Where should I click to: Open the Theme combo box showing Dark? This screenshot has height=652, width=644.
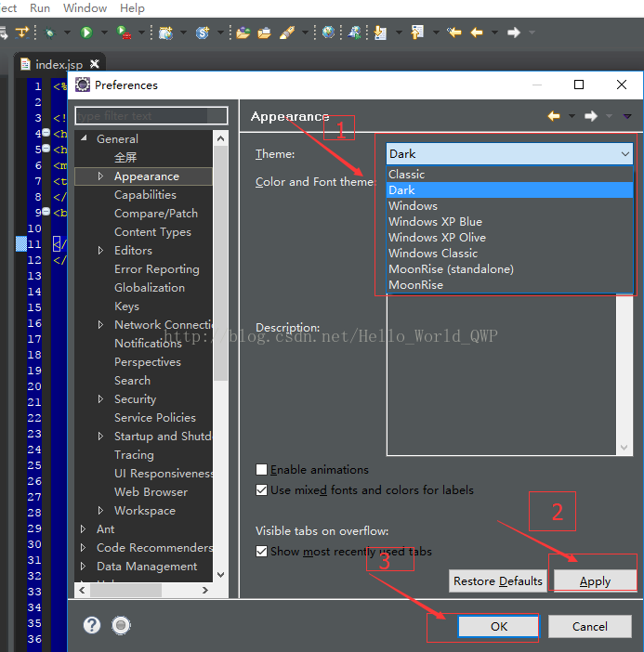click(x=509, y=154)
